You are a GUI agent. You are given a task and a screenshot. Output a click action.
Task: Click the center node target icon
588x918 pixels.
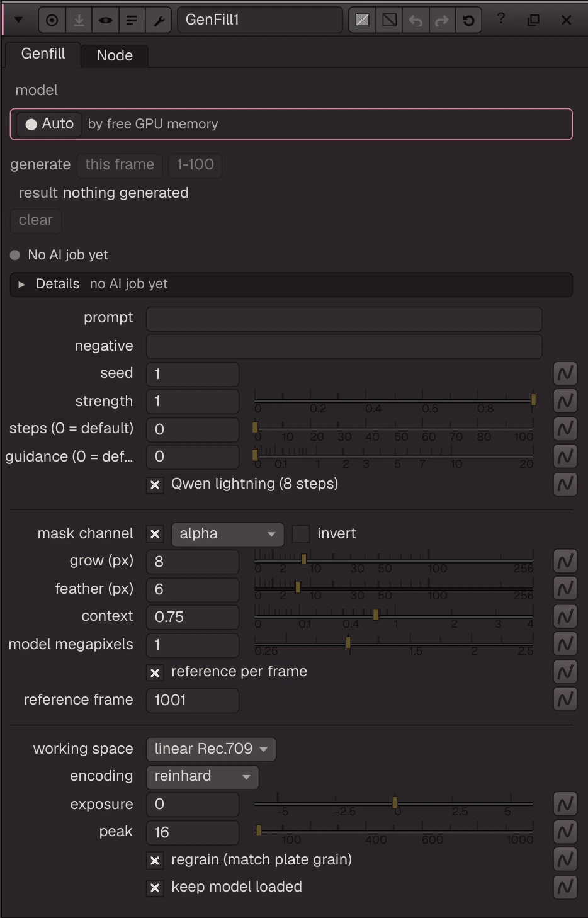coord(52,20)
